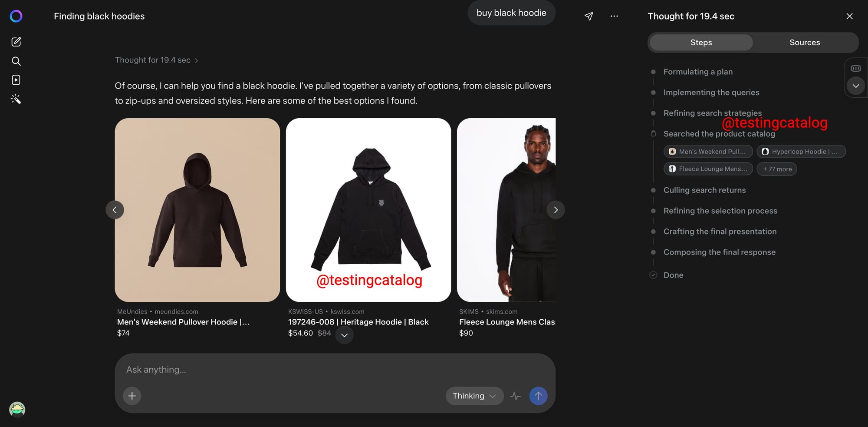The height and width of the screenshot is (427, 868).
Task: Open the Men's Weekend Pull... source chip
Action: click(x=708, y=151)
